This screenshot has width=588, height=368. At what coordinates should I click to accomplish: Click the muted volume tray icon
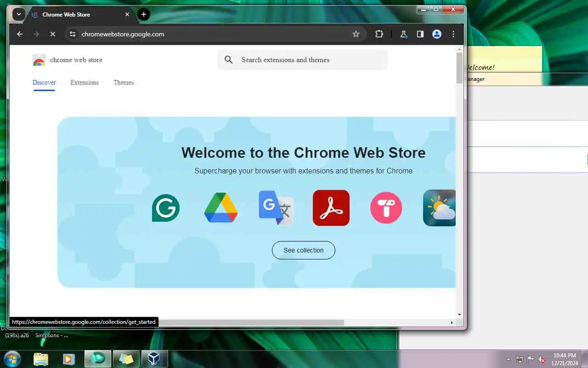click(542, 359)
